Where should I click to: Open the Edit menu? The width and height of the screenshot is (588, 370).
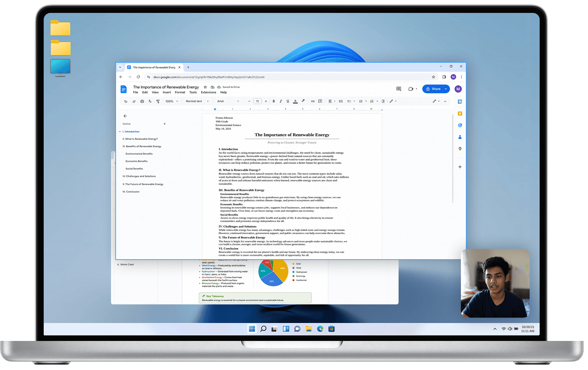point(145,92)
